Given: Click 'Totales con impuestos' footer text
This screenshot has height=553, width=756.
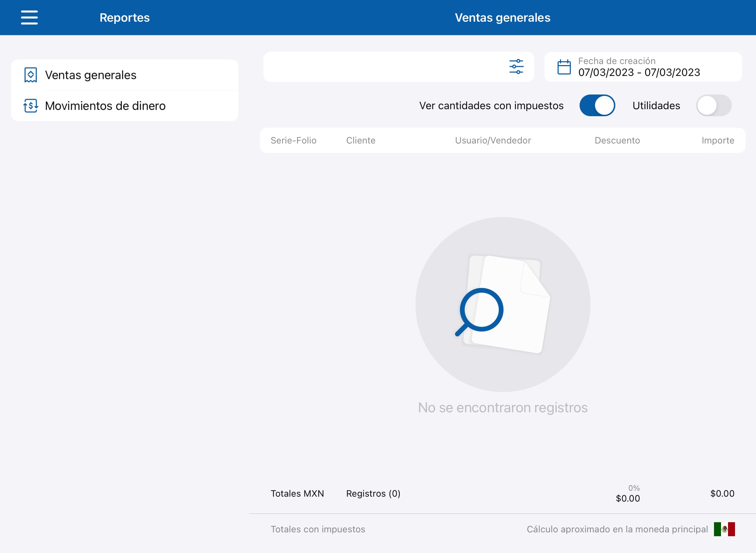Looking at the screenshot, I should [318, 529].
